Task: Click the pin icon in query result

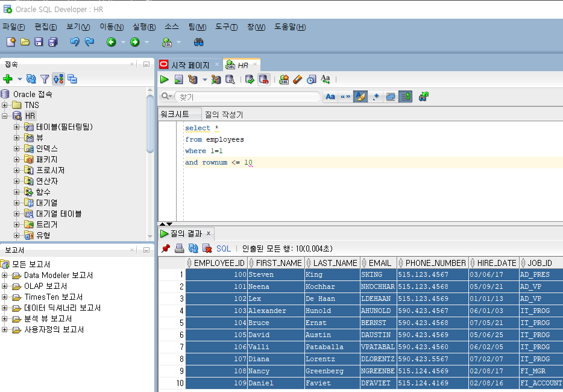Action: [x=166, y=248]
